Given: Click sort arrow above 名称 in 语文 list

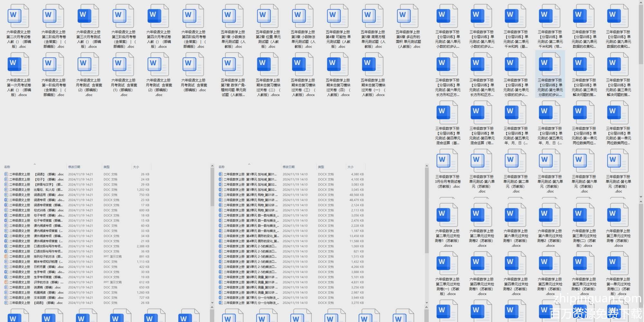Looking at the screenshot, I should coord(34,164).
